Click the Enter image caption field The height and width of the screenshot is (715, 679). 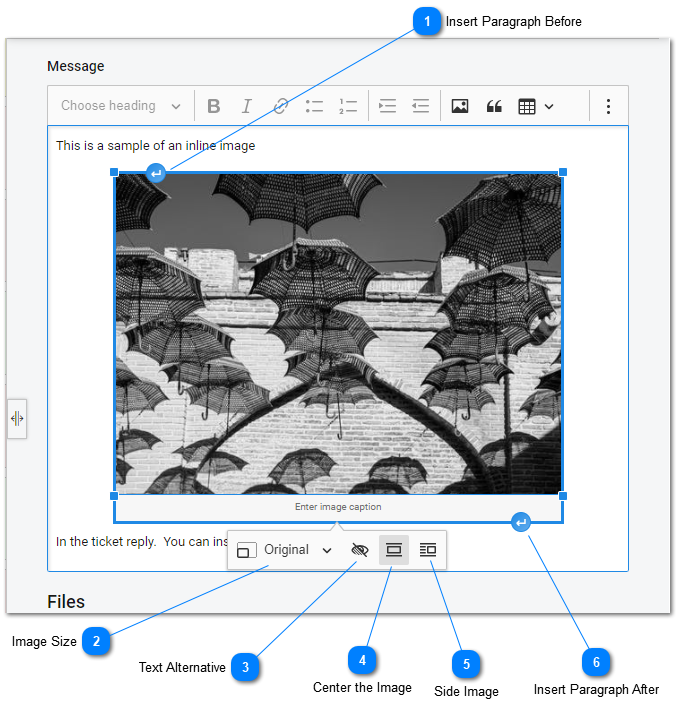[338, 507]
